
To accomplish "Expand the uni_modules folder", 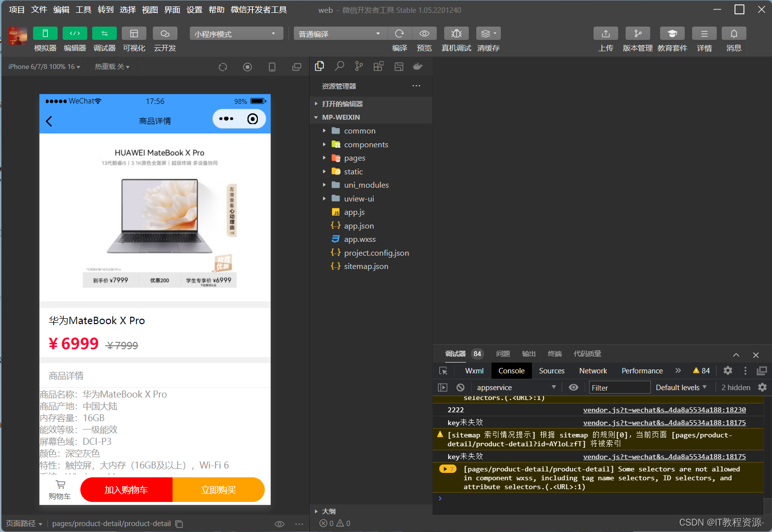I will pyautogui.click(x=372, y=185).
